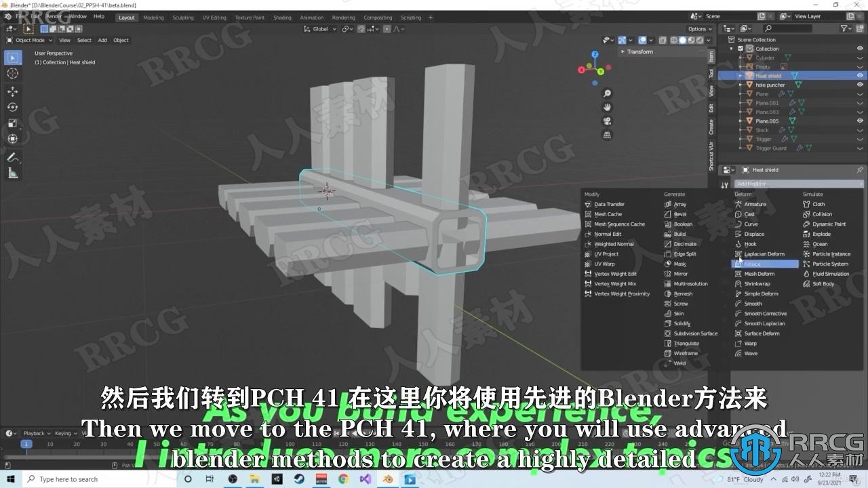Open the Tool sidebar tab

(711, 73)
